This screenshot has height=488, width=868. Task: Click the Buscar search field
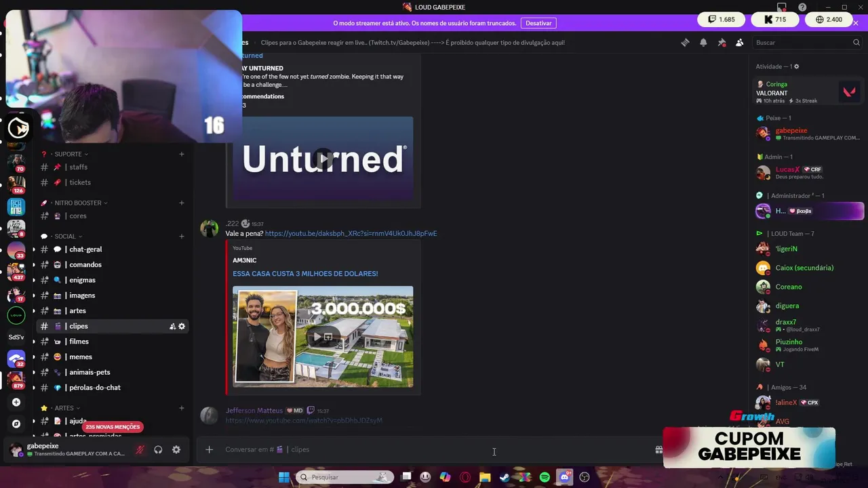pos(806,42)
